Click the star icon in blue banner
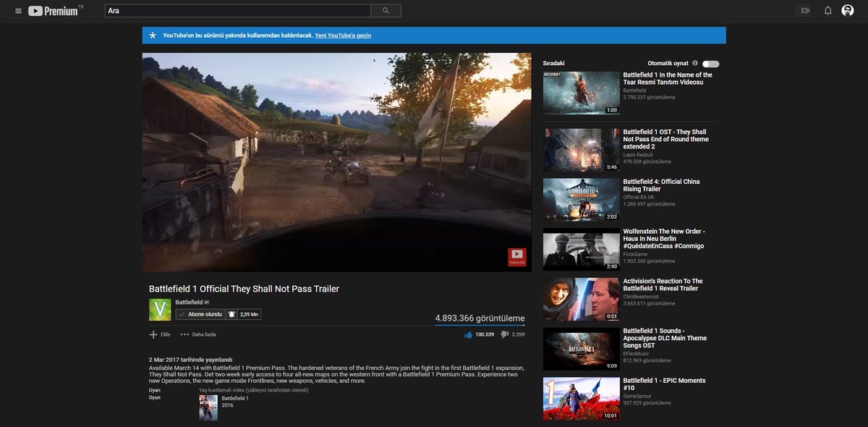The height and width of the screenshot is (427, 868). (152, 35)
